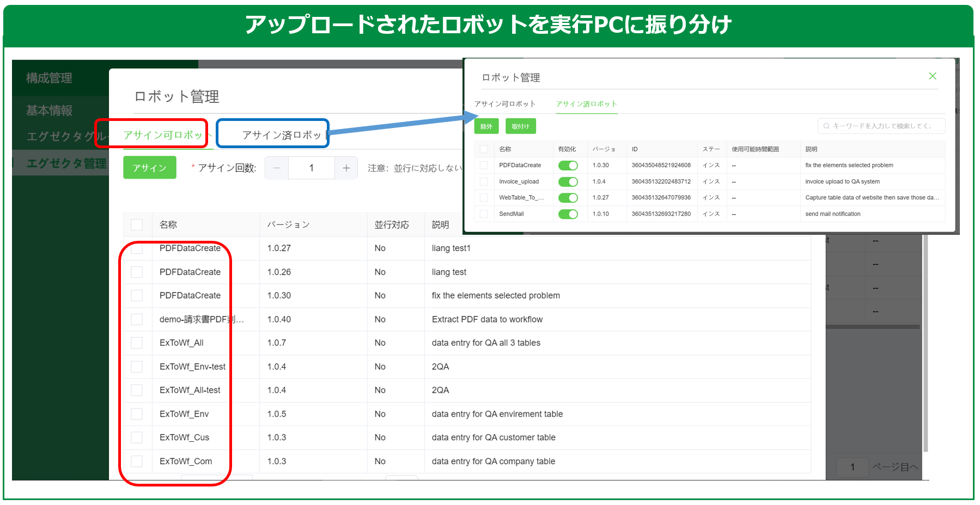Check the demo-請求書PDF row checkbox

(137, 319)
